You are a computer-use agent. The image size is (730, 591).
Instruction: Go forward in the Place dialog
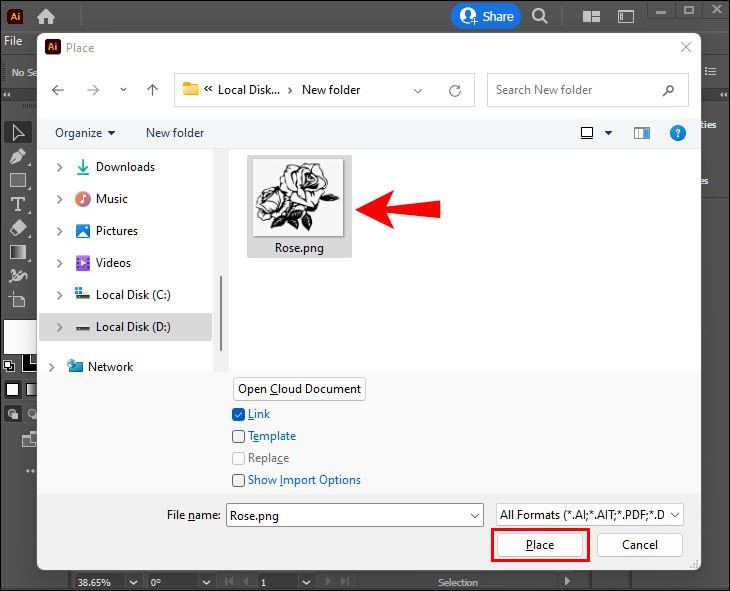click(x=93, y=90)
